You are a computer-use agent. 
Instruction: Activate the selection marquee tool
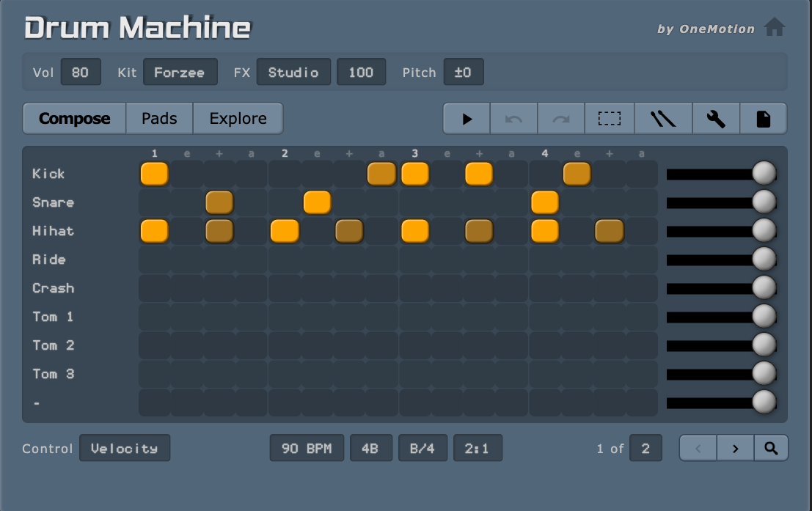pos(610,118)
